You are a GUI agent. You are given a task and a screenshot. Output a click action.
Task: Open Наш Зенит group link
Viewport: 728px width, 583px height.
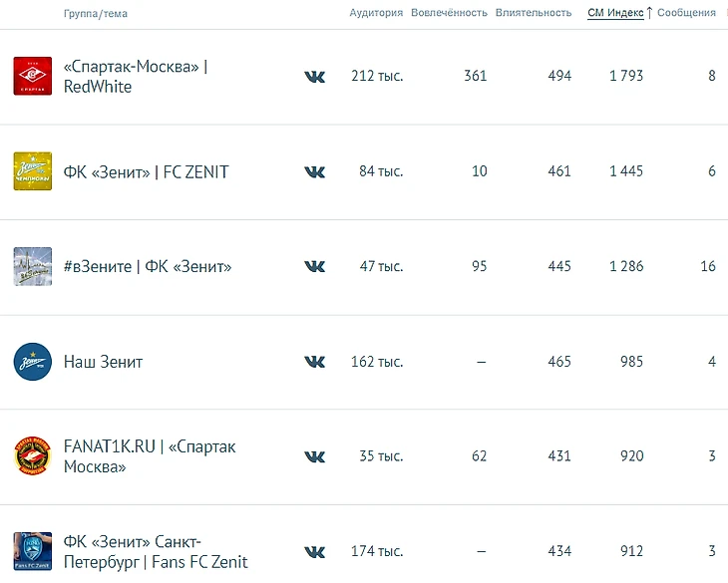tap(103, 362)
